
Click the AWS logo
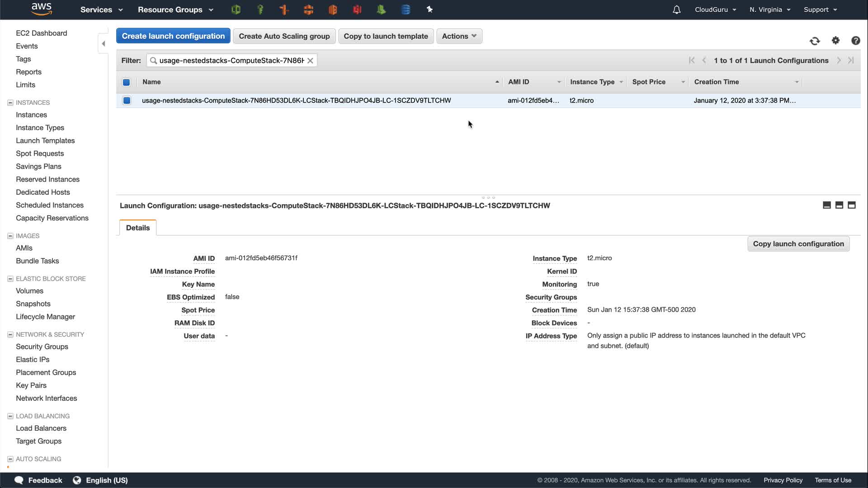42,9
